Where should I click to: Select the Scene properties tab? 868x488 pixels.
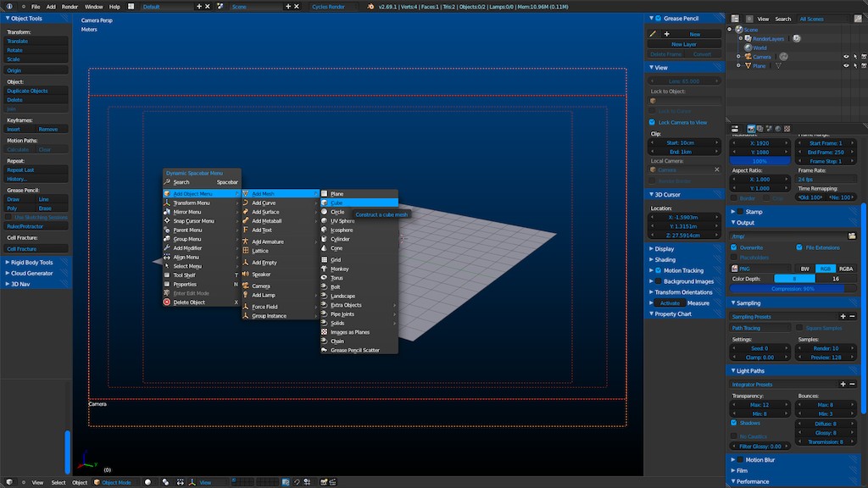(769, 130)
